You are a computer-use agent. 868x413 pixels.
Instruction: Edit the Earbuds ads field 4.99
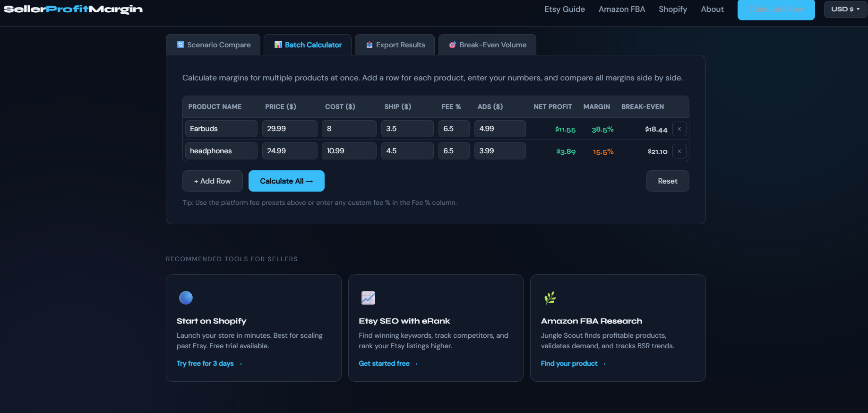pos(500,129)
